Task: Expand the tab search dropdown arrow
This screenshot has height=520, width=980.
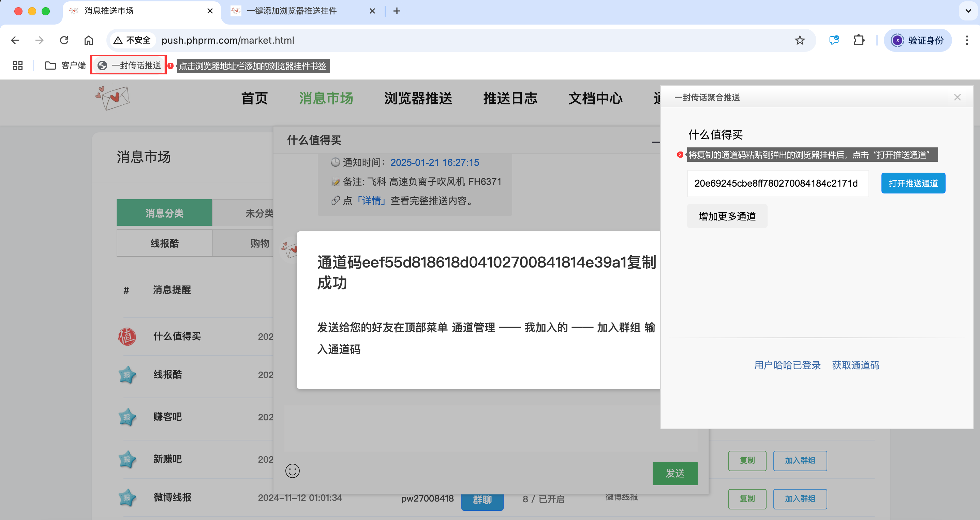Action: point(968,11)
